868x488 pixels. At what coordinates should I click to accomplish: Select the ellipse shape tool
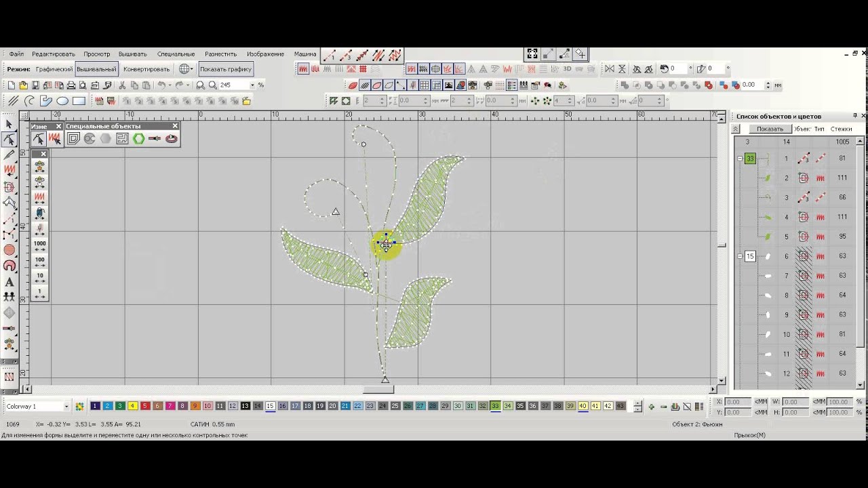(x=62, y=101)
